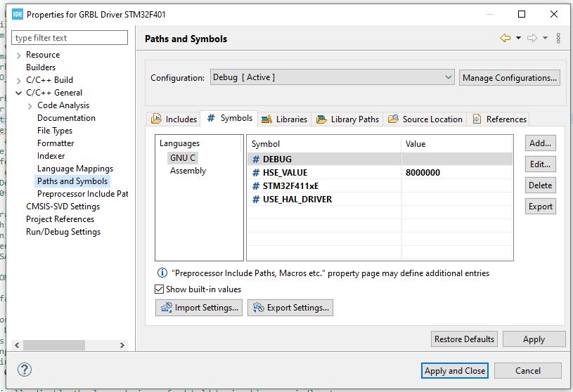Screen dimensions: 573x392
Task: Click the hash icon beside DEBUG symbol
Action: click(256, 159)
